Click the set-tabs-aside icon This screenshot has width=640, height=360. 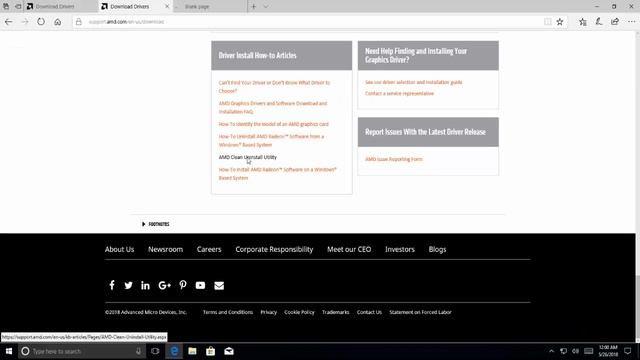(x=18, y=7)
